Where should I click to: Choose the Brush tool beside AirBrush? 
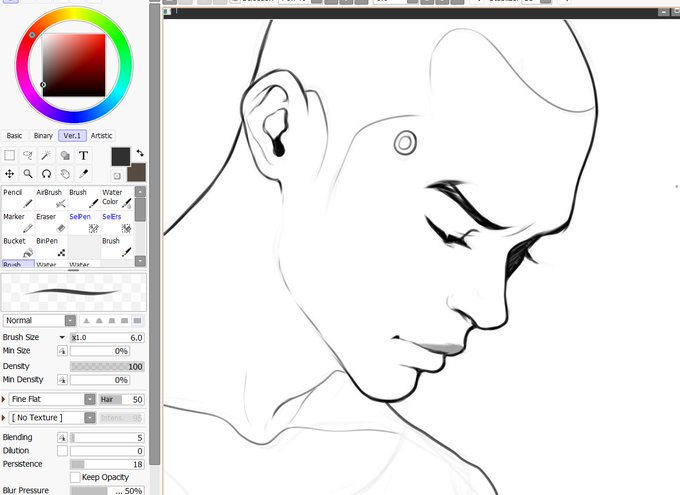[x=84, y=198]
